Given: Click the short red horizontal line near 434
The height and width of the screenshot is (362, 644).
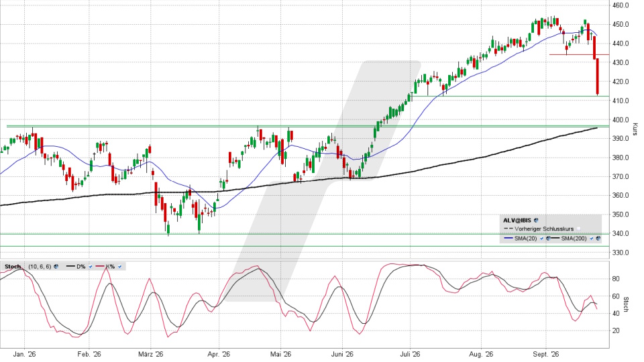Looking at the screenshot, I should pyautogui.click(x=579, y=54).
